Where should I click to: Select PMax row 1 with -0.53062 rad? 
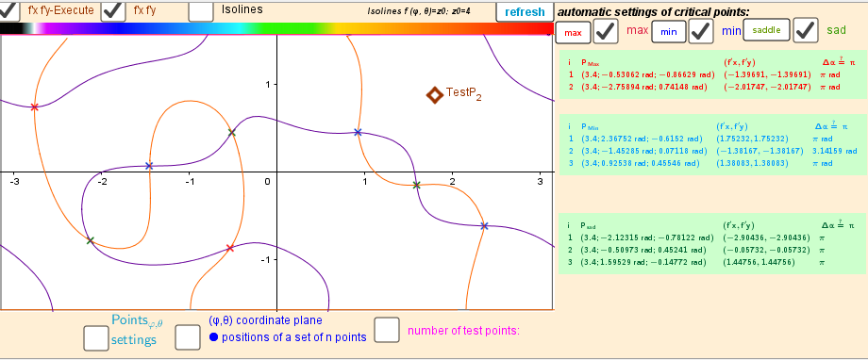click(704, 74)
